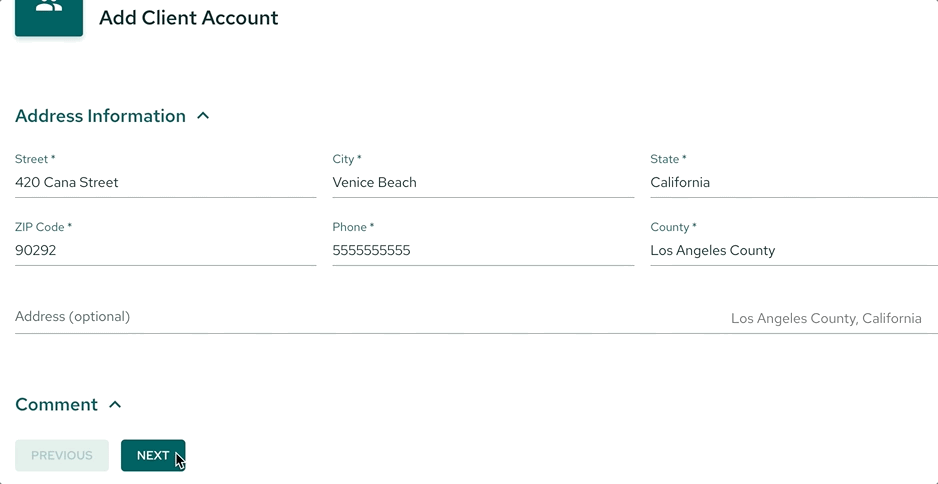This screenshot has width=938, height=484.
Task: Click the Comment section heading
Action: [56, 404]
